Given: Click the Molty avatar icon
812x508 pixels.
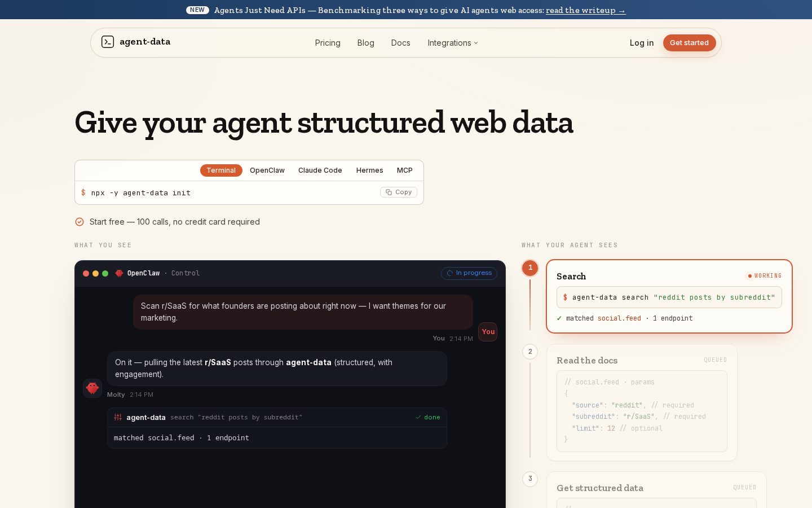Looking at the screenshot, I should point(92,388).
